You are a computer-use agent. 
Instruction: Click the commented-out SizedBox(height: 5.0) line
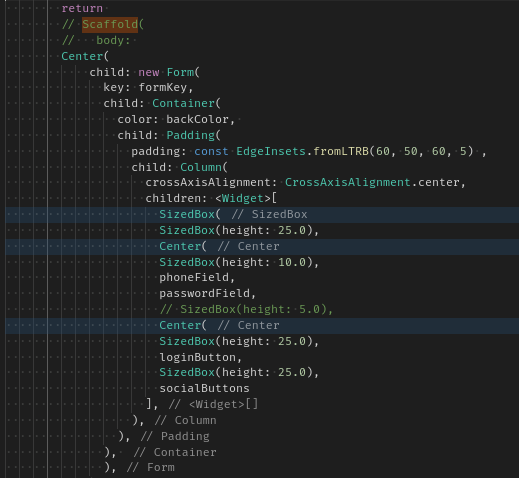[x=246, y=310]
